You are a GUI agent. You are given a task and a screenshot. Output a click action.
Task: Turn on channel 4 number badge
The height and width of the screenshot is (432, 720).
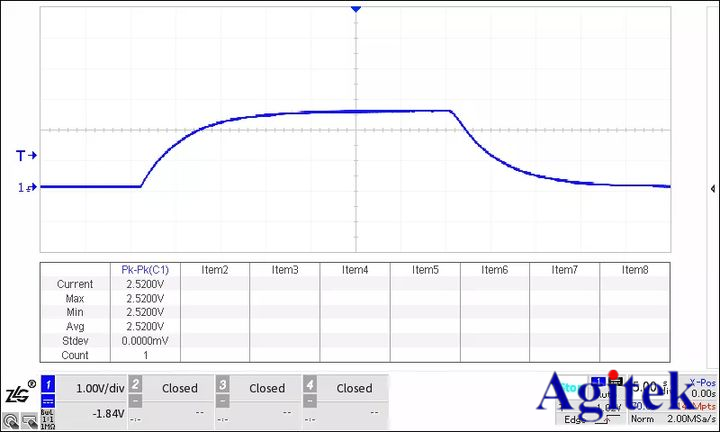pos(311,384)
